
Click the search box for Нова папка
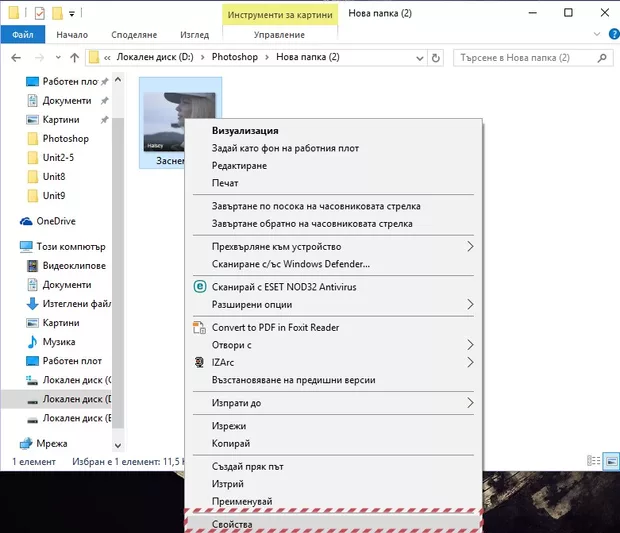point(529,57)
